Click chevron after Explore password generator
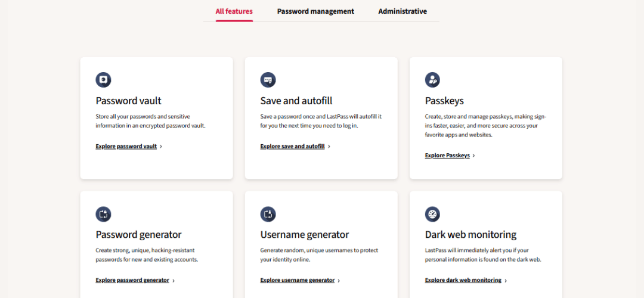Viewport: 644px width, 298px height. click(x=174, y=281)
